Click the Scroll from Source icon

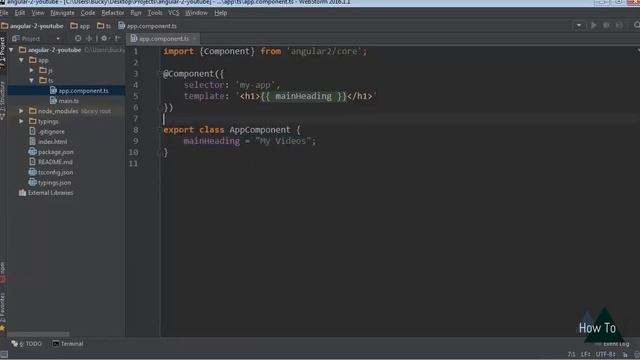coord(78,38)
